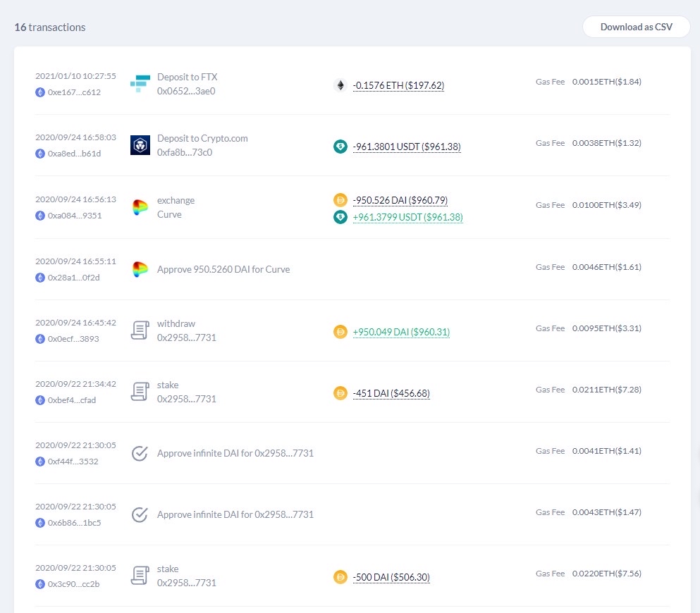700x613 pixels.
Task: Click the Crypto.com logo icon
Action: (x=140, y=145)
